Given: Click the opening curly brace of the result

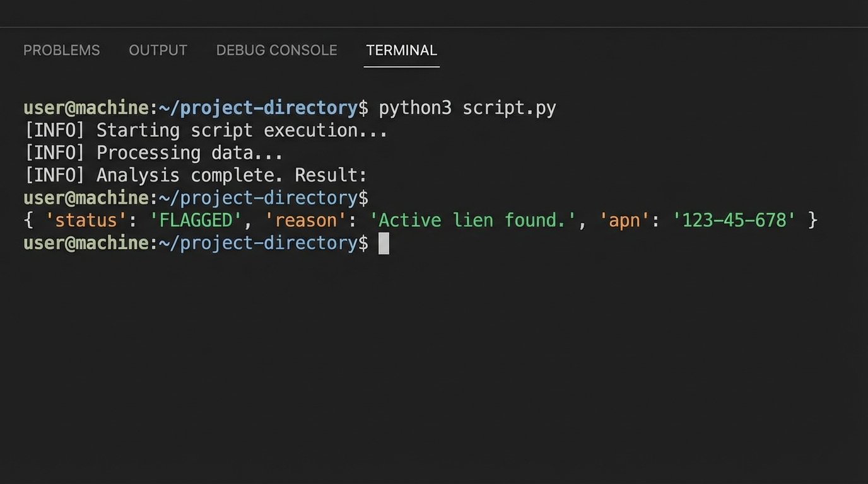Looking at the screenshot, I should [x=28, y=221].
